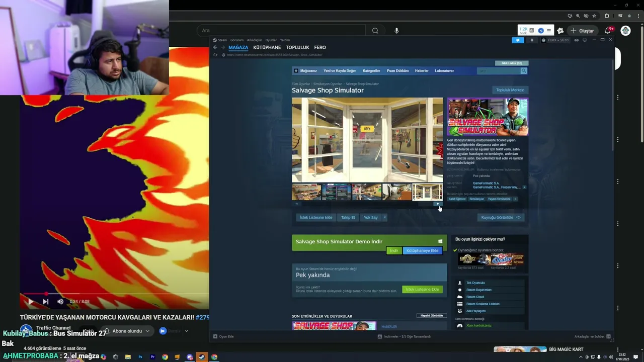
Task: Click Kuyruğu Görüntüle button
Action: pos(501,217)
